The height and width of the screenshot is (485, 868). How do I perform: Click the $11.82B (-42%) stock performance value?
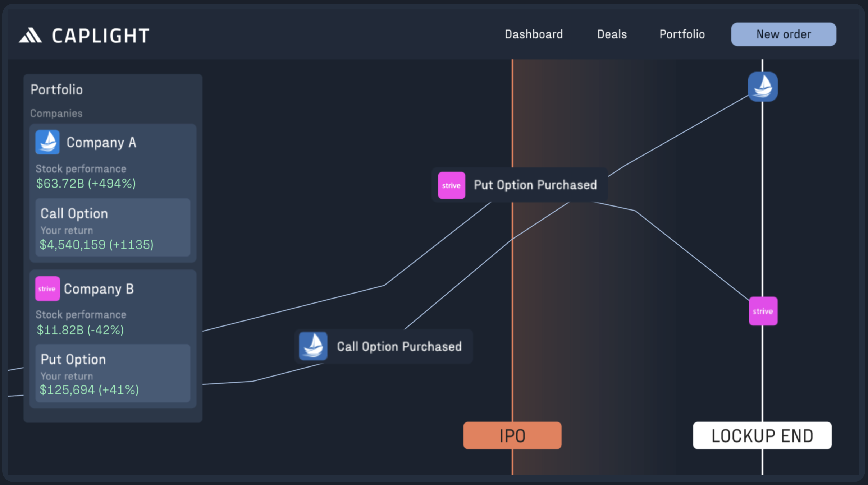click(80, 330)
